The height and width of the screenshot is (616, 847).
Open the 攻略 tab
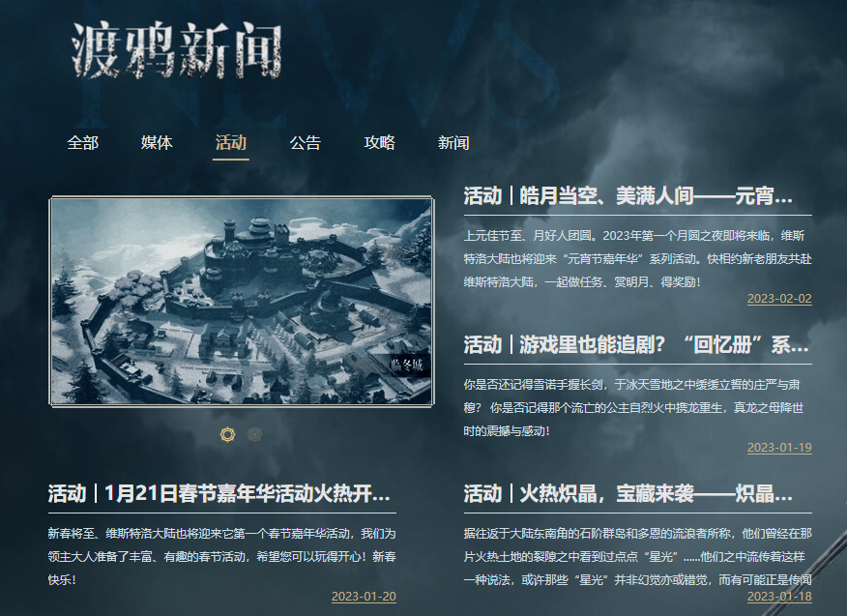[x=379, y=143]
